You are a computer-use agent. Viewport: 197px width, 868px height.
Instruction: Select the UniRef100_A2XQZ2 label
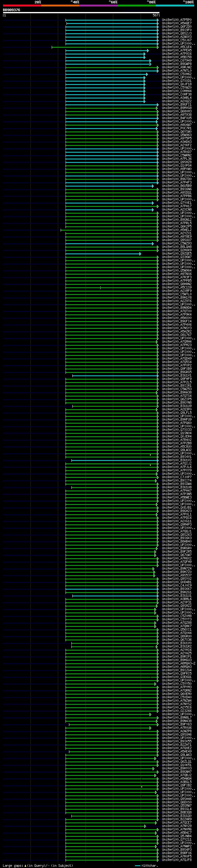(176, 101)
